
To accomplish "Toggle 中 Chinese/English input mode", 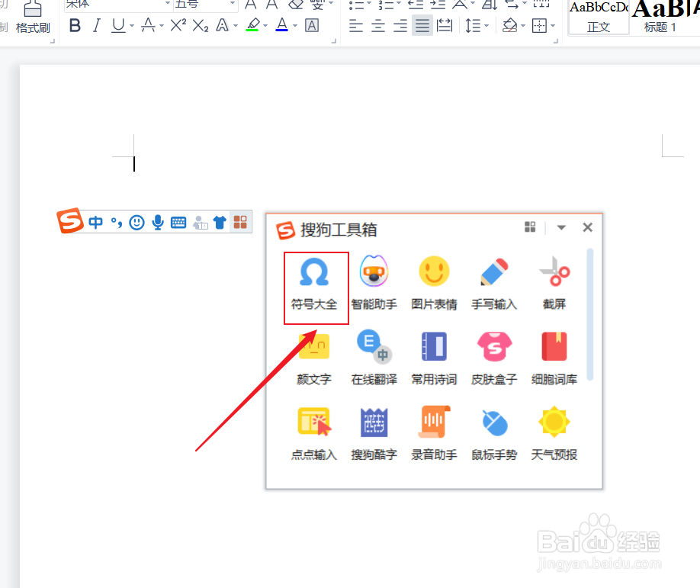I will click(x=95, y=222).
